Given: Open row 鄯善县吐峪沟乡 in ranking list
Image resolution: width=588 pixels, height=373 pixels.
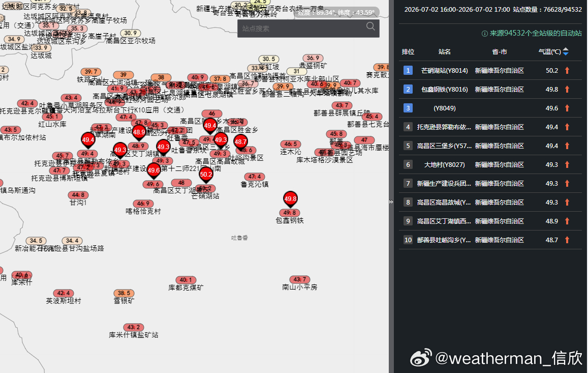Looking at the screenshot, I should pyautogui.click(x=490, y=240).
